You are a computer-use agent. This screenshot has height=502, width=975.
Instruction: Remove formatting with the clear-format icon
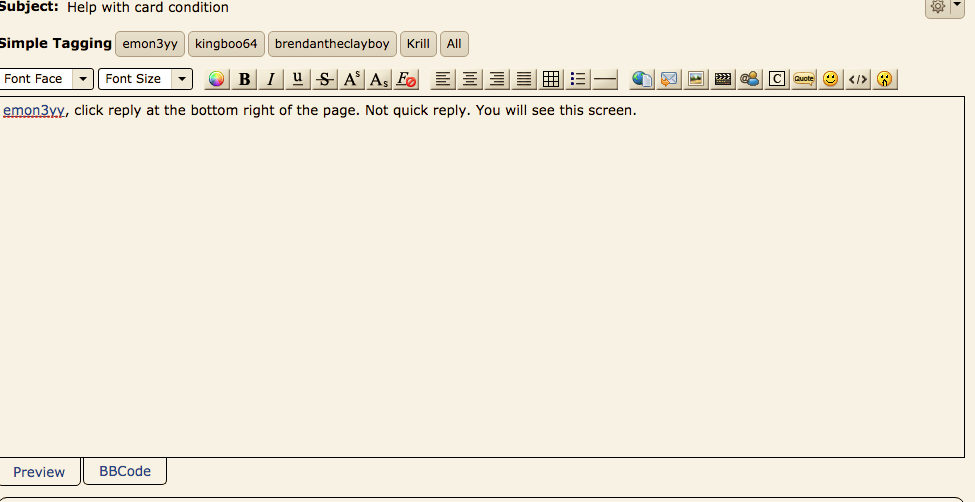point(406,79)
